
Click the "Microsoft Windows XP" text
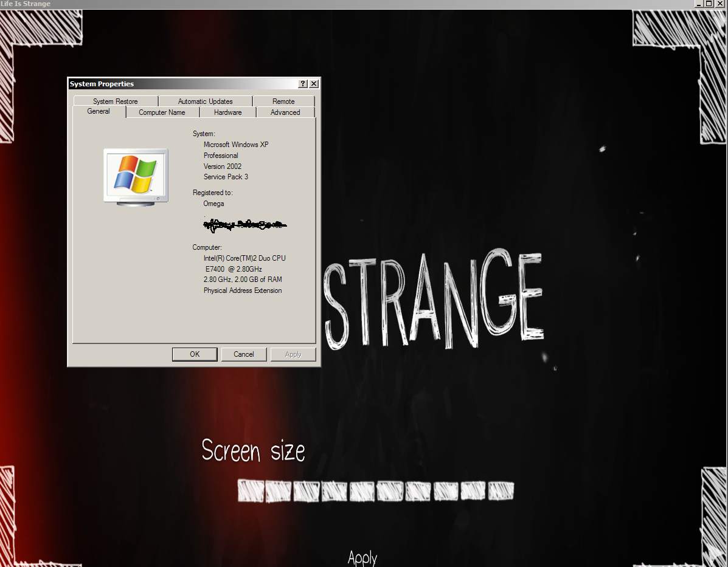click(x=236, y=144)
